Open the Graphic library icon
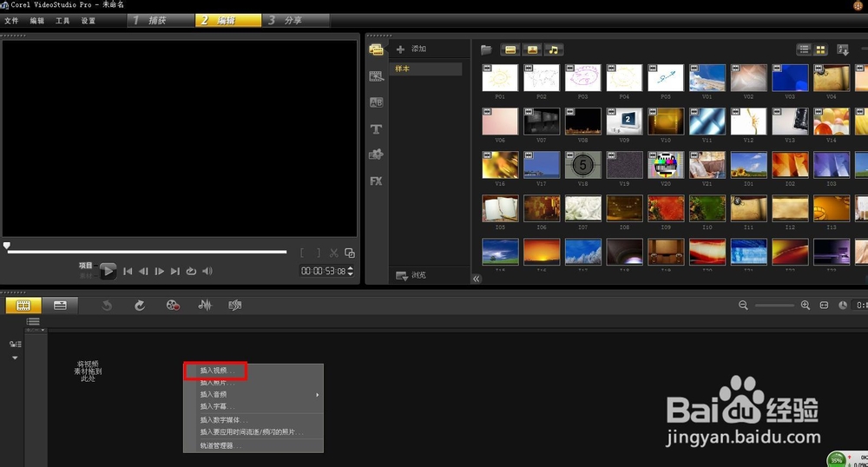Image resolution: width=868 pixels, height=467 pixels. (377, 155)
